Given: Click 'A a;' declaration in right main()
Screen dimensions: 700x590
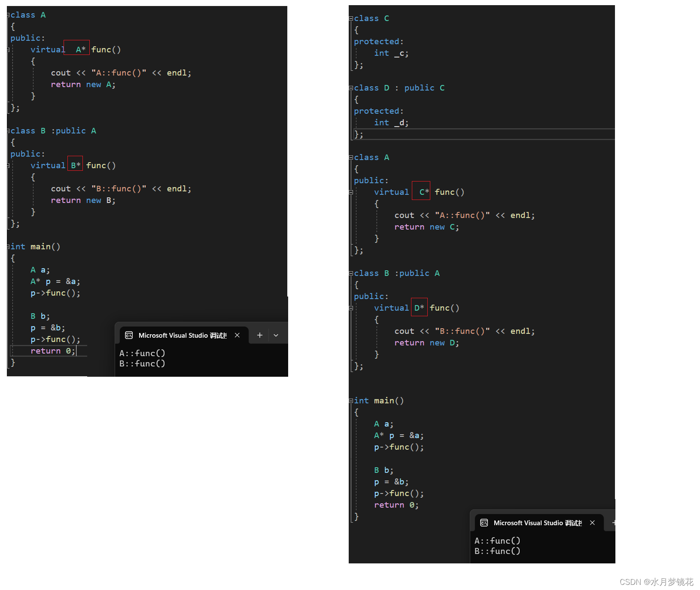Looking at the screenshot, I should 384,424.
